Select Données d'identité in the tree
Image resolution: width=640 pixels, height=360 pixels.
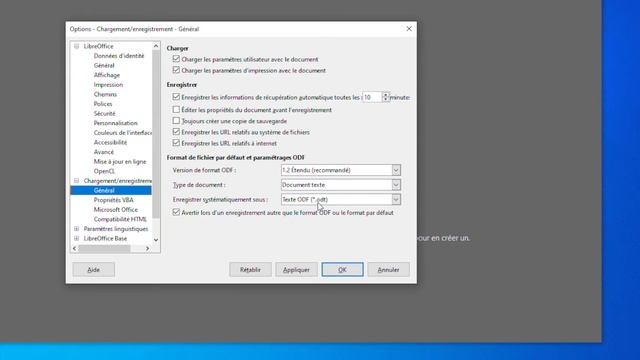[x=119, y=56]
